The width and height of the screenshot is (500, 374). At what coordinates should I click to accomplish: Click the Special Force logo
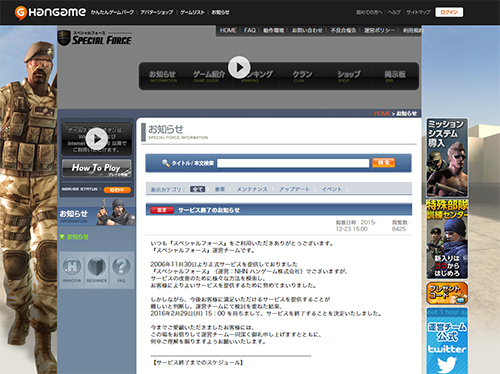coord(95,38)
